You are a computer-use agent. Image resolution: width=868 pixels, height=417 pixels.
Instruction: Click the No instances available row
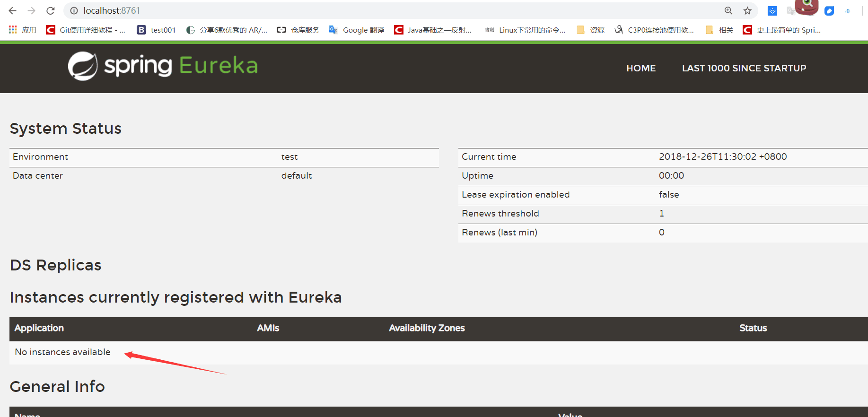[438, 352]
